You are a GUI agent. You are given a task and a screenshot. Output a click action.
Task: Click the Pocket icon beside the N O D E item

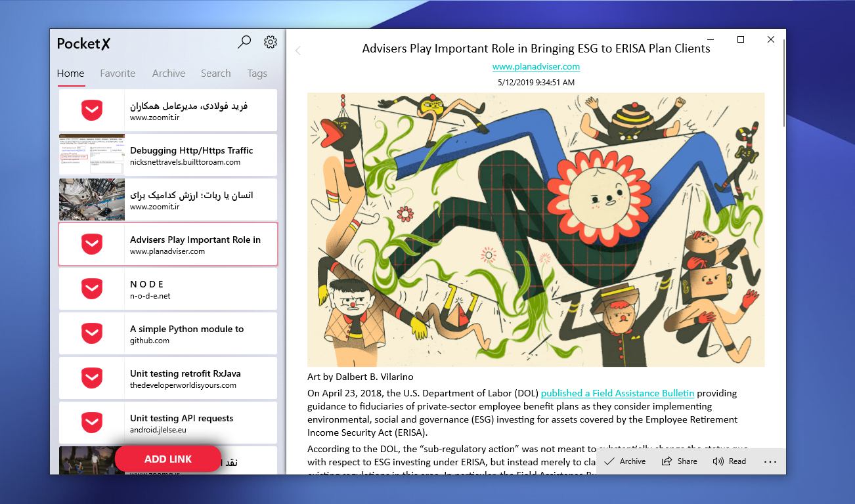coord(92,289)
